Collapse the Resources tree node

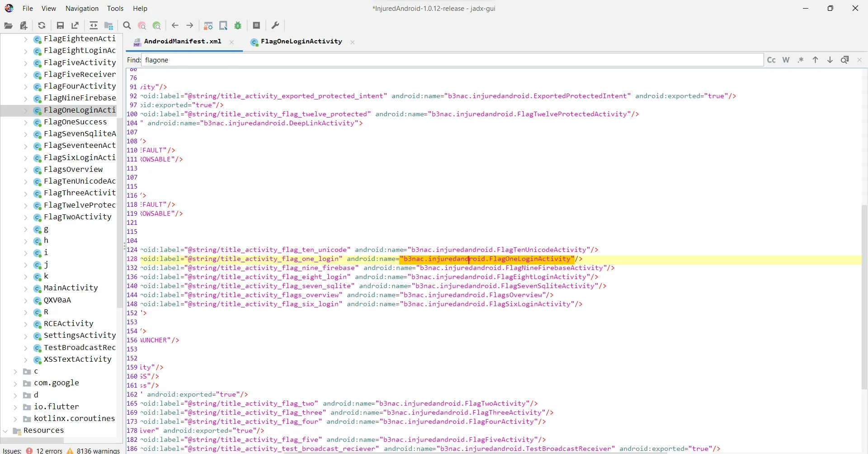5,430
